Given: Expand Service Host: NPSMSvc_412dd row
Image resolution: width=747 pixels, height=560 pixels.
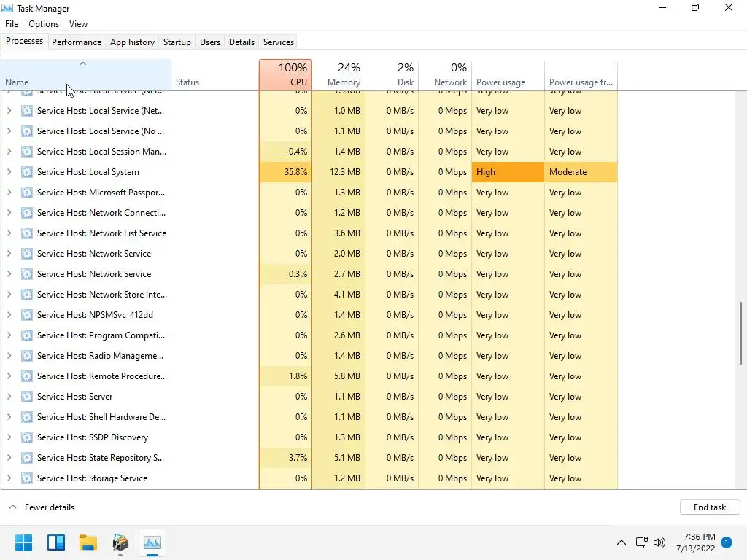Looking at the screenshot, I should tap(9, 315).
